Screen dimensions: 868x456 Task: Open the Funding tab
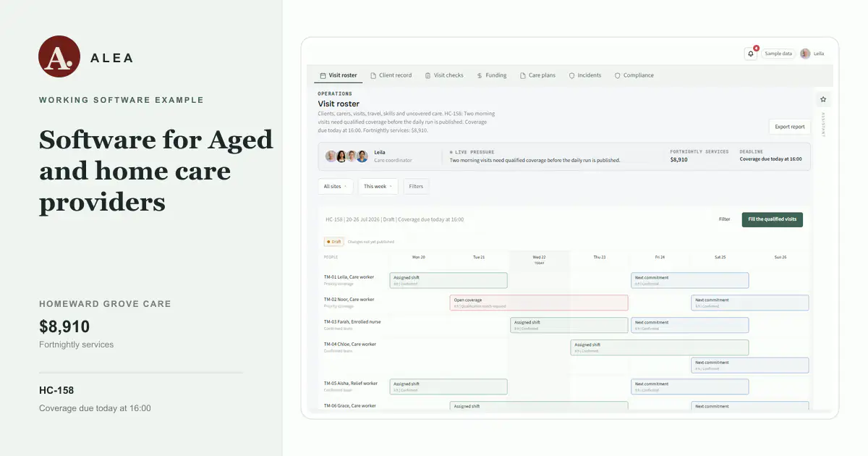[492, 75]
